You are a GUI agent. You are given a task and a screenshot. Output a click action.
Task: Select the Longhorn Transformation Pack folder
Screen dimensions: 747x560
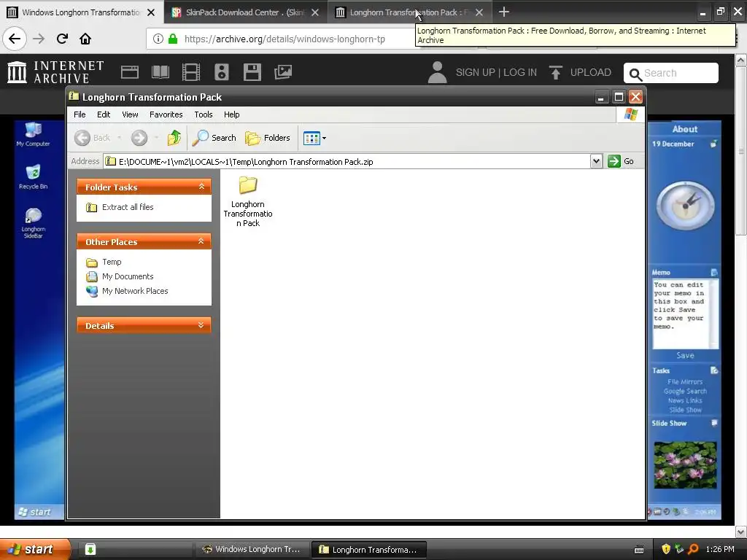tap(248, 202)
